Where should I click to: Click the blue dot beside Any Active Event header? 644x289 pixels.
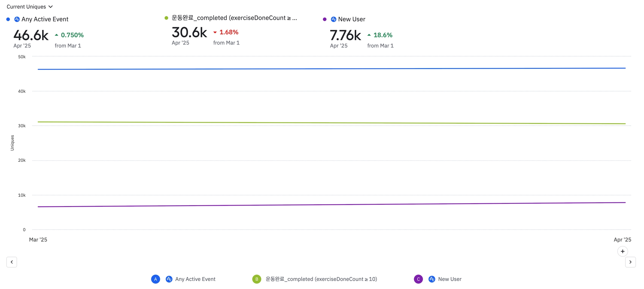(x=8, y=19)
